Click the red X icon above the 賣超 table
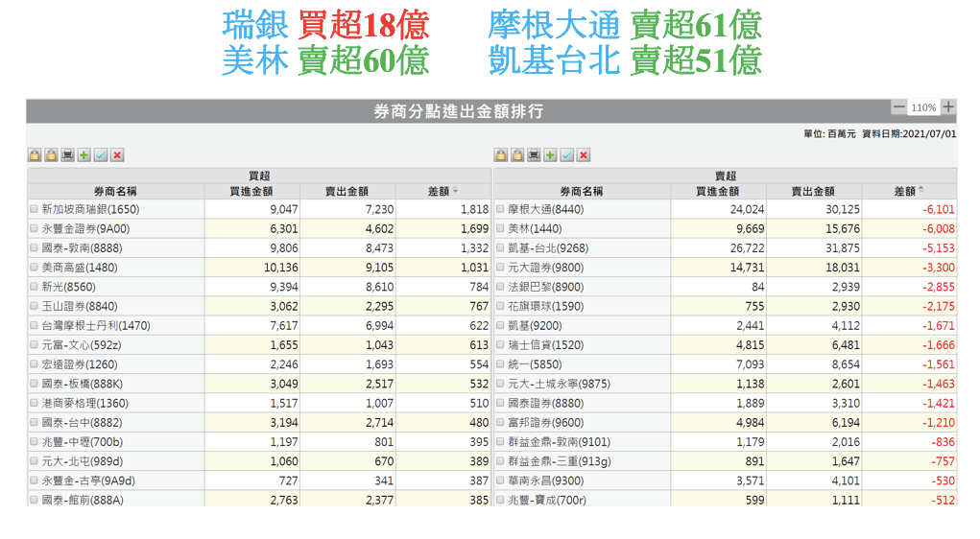980x539 pixels. coord(583,155)
